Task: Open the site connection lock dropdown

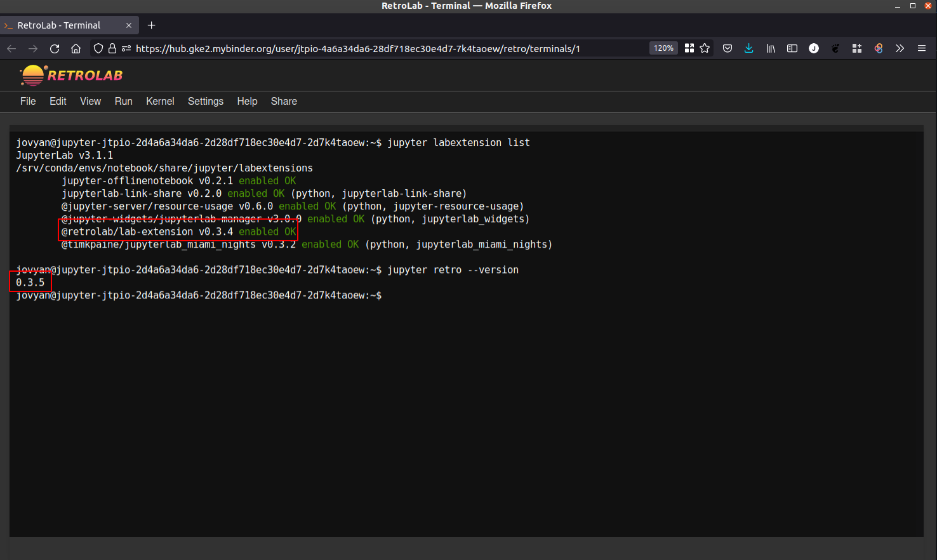Action: [x=111, y=48]
